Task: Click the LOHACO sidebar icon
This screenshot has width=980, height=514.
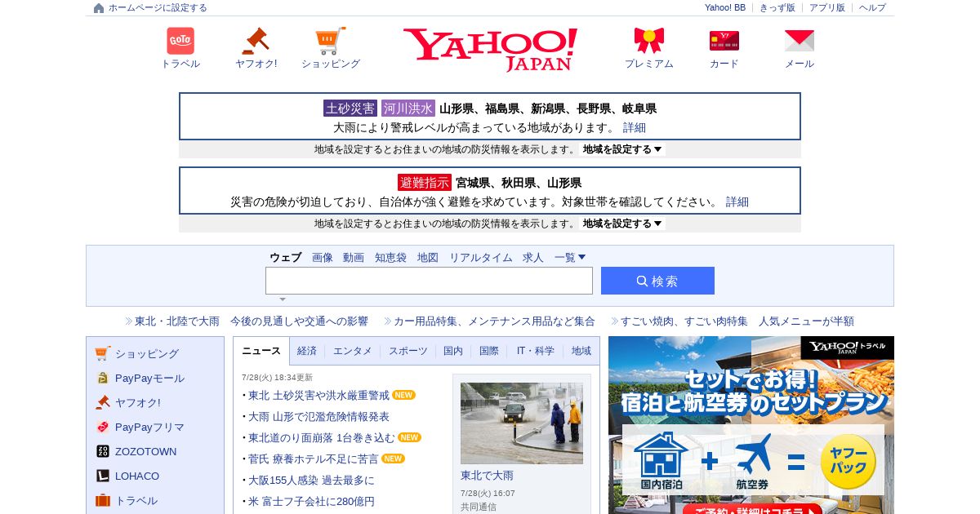Action: (x=102, y=476)
